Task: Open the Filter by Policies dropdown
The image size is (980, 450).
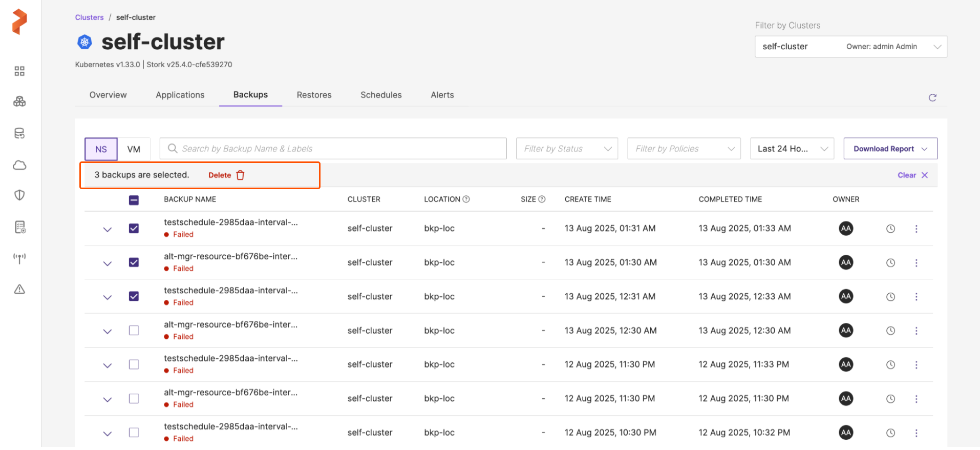Action: (x=684, y=149)
